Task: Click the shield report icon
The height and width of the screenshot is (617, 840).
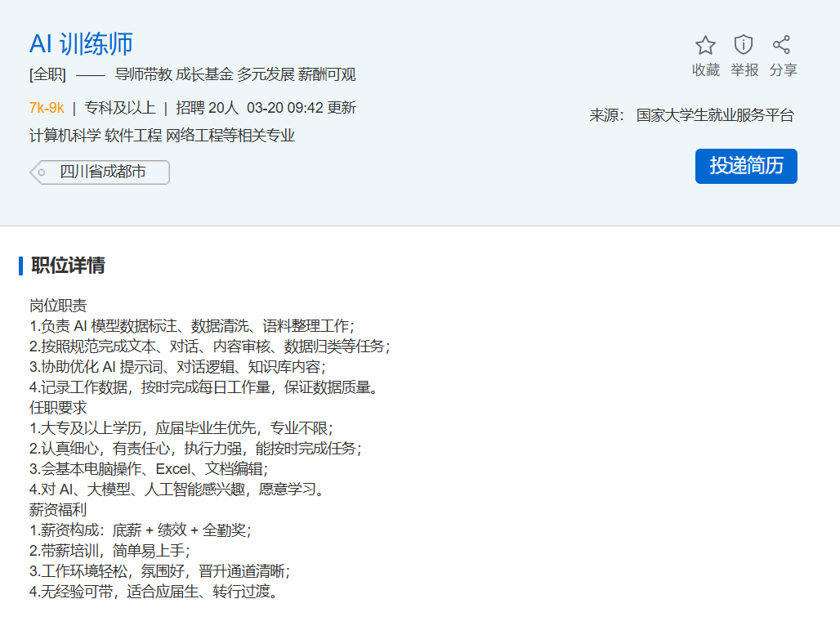Action: pos(744,45)
